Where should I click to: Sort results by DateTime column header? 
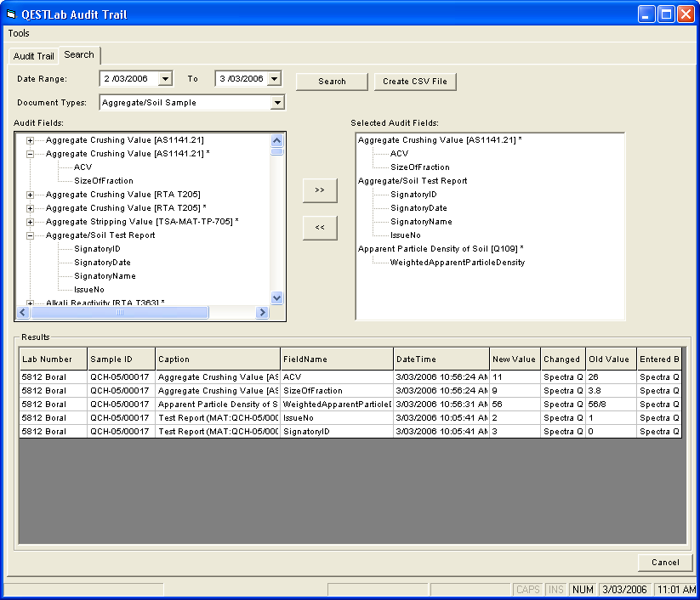tap(441, 359)
